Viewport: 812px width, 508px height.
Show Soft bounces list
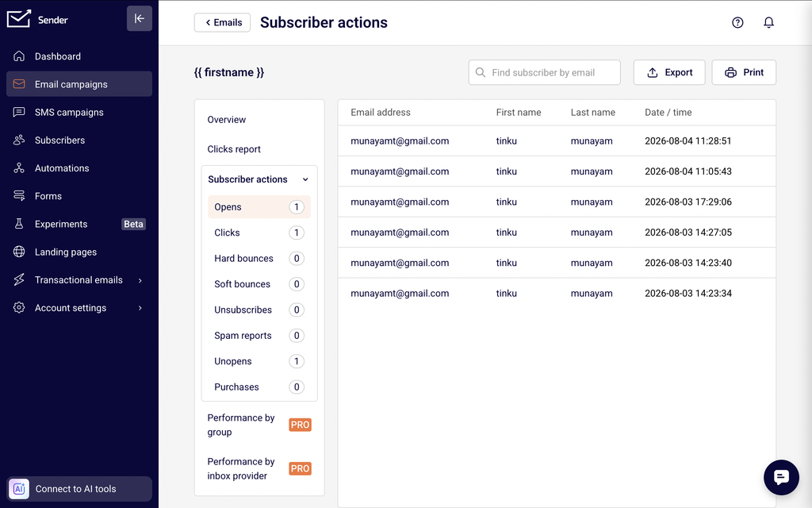coord(259,284)
